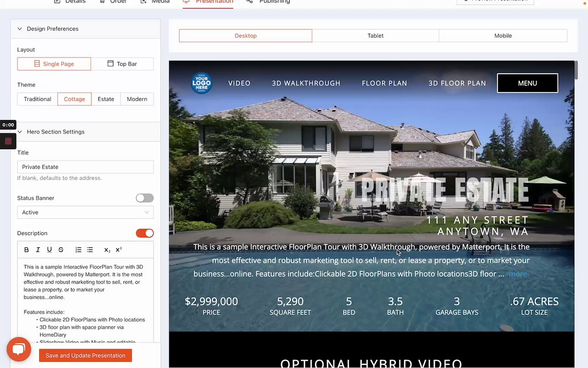Open the Publishing tab
The height and width of the screenshot is (368, 588).
(x=268, y=1)
